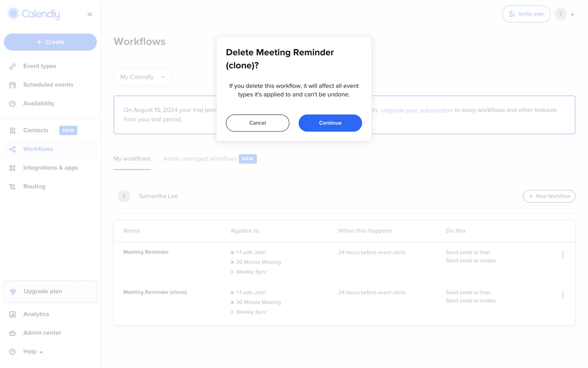This screenshot has height=368, width=588.
Task: Expand the Help menu
Action: tap(33, 352)
